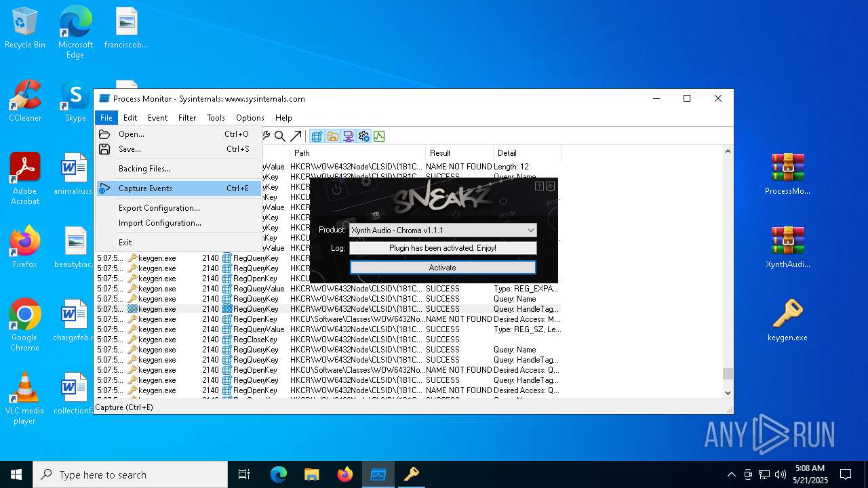This screenshot has height=488, width=868.
Task: Open the Filter menu
Action: click(187, 117)
